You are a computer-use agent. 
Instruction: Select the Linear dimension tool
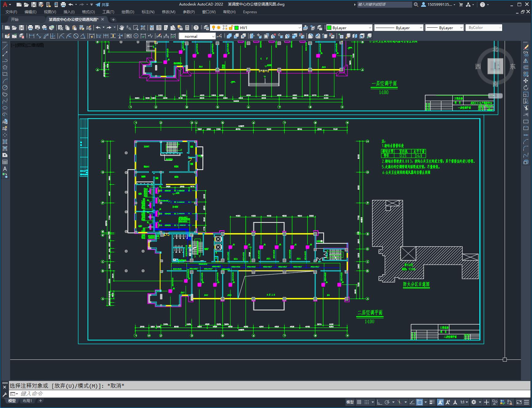(32, 36)
